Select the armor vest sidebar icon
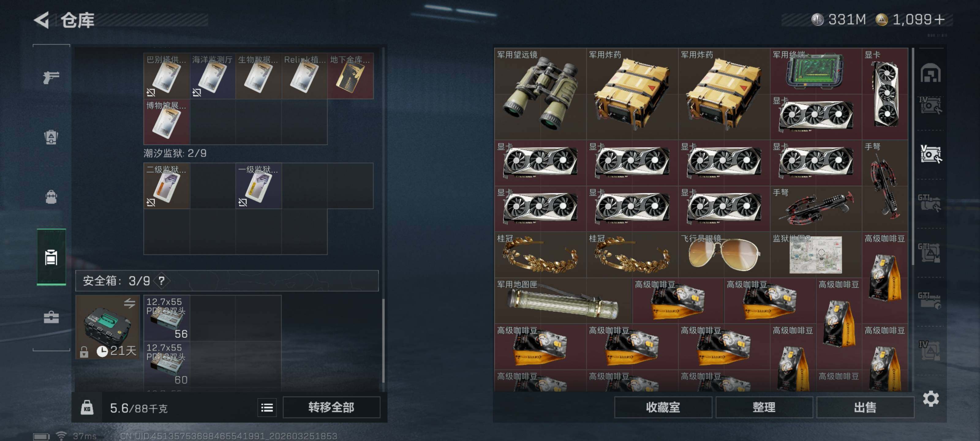 (51, 137)
